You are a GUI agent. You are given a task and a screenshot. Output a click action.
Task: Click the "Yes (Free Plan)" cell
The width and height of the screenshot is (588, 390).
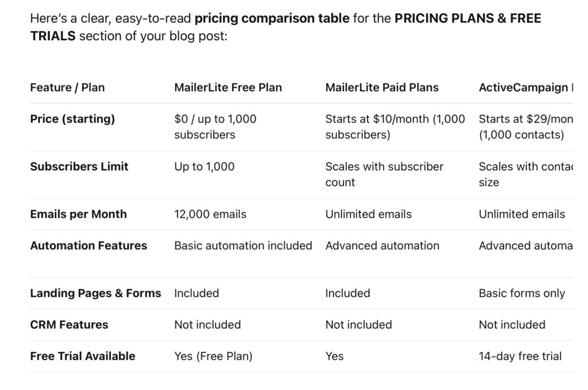click(x=213, y=356)
